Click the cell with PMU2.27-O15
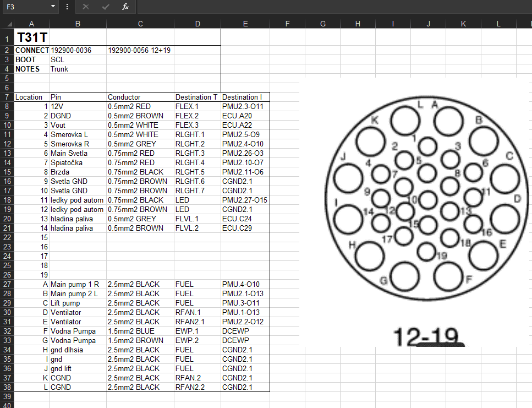Image resolution: width=532 pixels, height=408 pixels. coord(245,200)
